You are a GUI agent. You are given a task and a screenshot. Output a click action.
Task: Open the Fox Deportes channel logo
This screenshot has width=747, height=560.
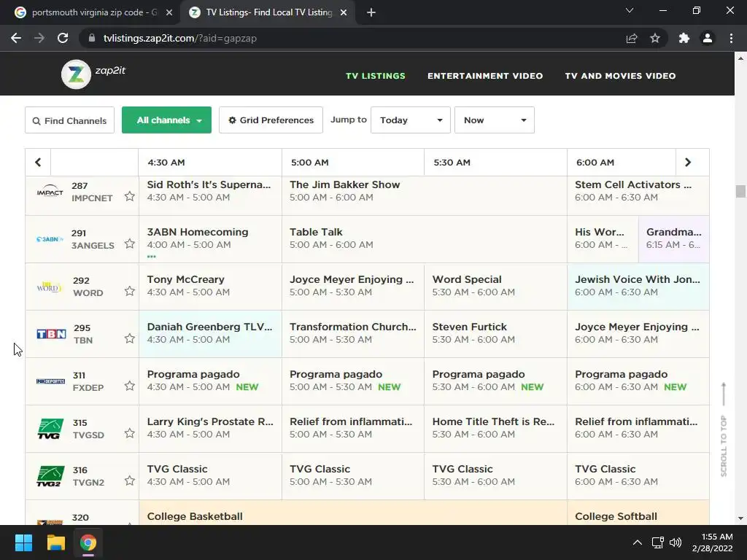point(50,381)
